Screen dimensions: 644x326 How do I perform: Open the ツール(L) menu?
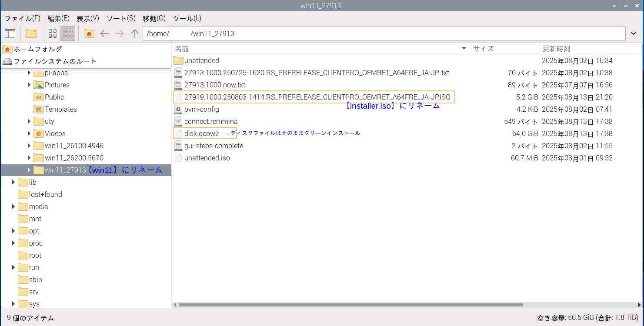tap(187, 18)
